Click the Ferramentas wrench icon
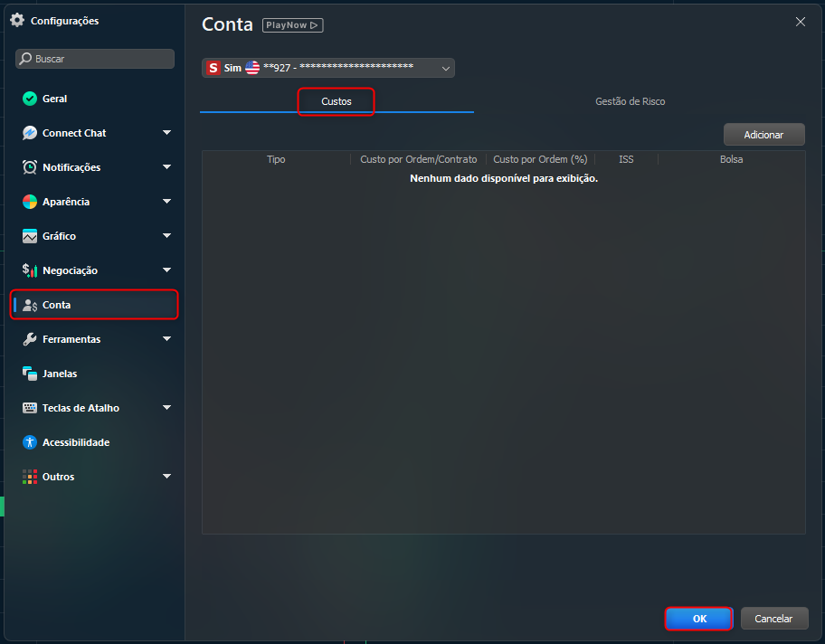The width and height of the screenshot is (825, 644). [30, 339]
